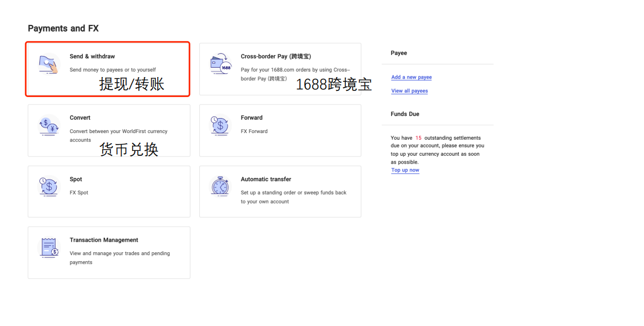The width and height of the screenshot is (644, 326).
Task: Click the Transaction Management receipt icon
Action: tap(49, 248)
